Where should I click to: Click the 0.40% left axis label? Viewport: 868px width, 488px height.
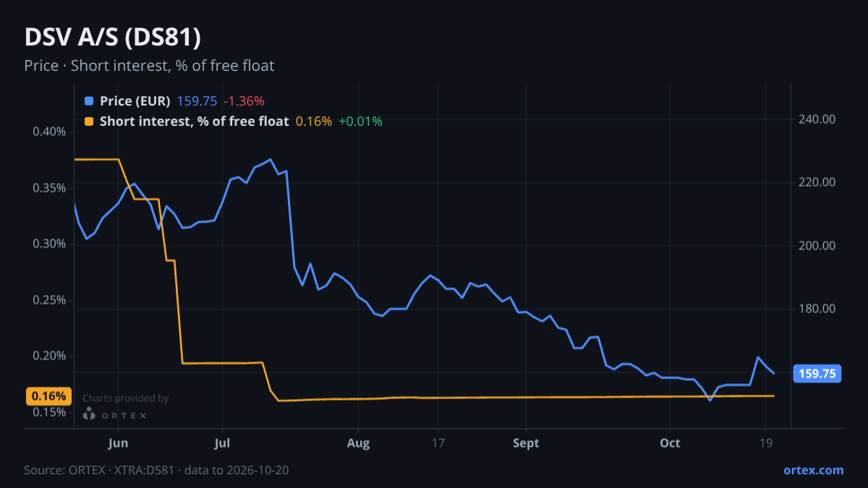coord(49,132)
